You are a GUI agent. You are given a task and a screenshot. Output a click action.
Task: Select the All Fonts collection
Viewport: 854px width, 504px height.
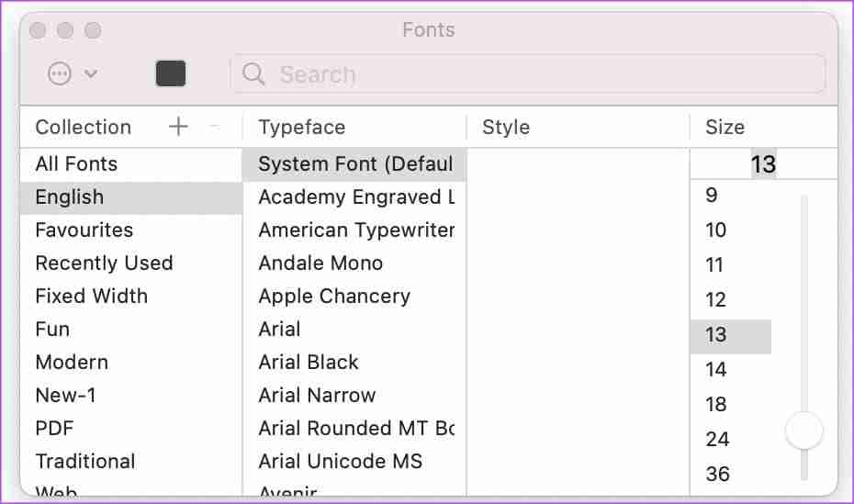pos(131,164)
